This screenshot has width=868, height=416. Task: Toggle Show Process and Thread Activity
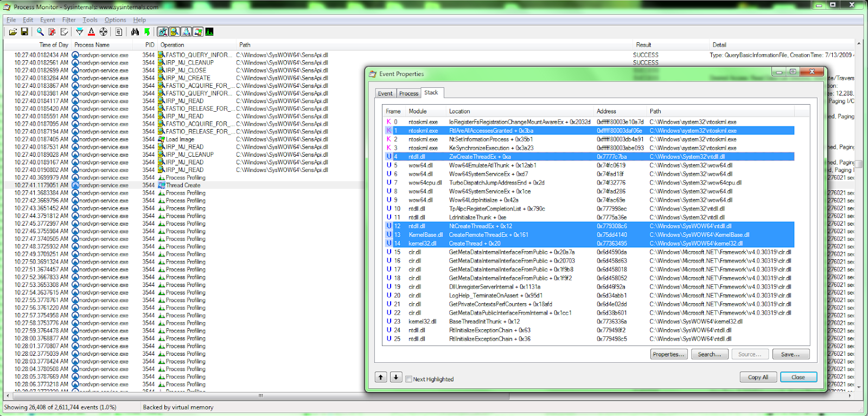[198, 32]
